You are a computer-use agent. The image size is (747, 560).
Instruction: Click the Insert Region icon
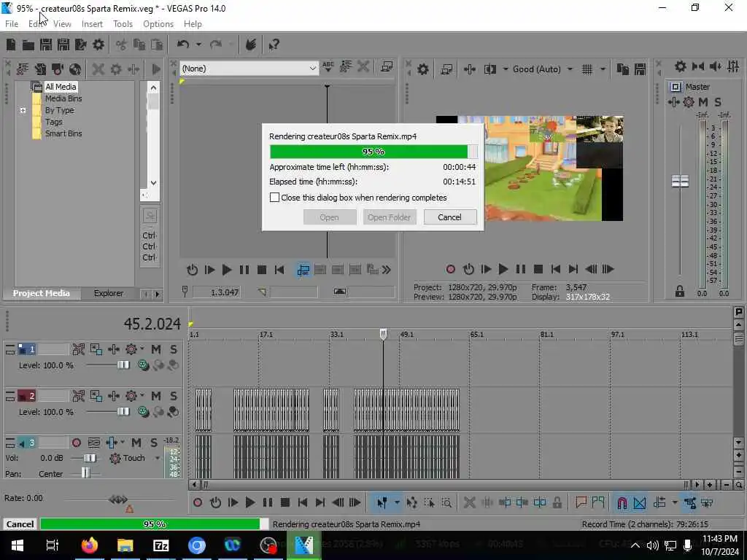pos(598,502)
